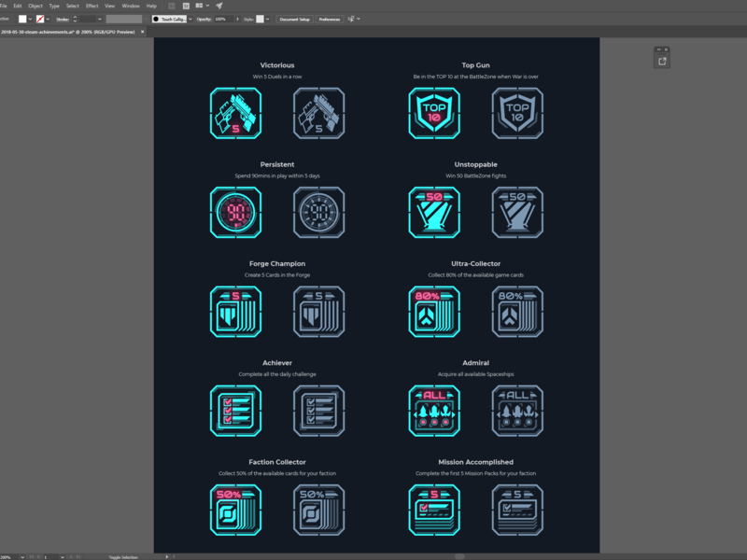This screenshot has width=747, height=560.
Task: Open the Help menu
Action: tap(151, 6)
